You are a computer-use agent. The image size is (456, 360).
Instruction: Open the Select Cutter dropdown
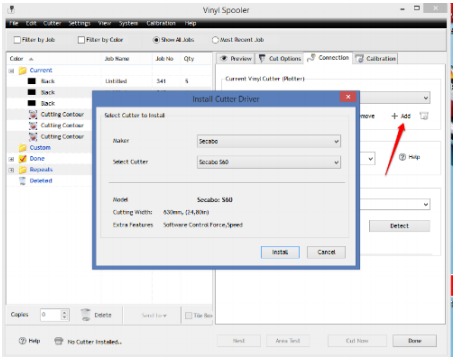pyautogui.click(x=269, y=162)
